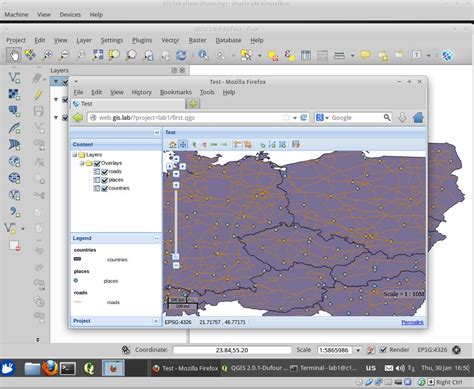This screenshot has width=474, height=389.
Task: Click the Permalink link
Action: pyautogui.click(x=412, y=322)
